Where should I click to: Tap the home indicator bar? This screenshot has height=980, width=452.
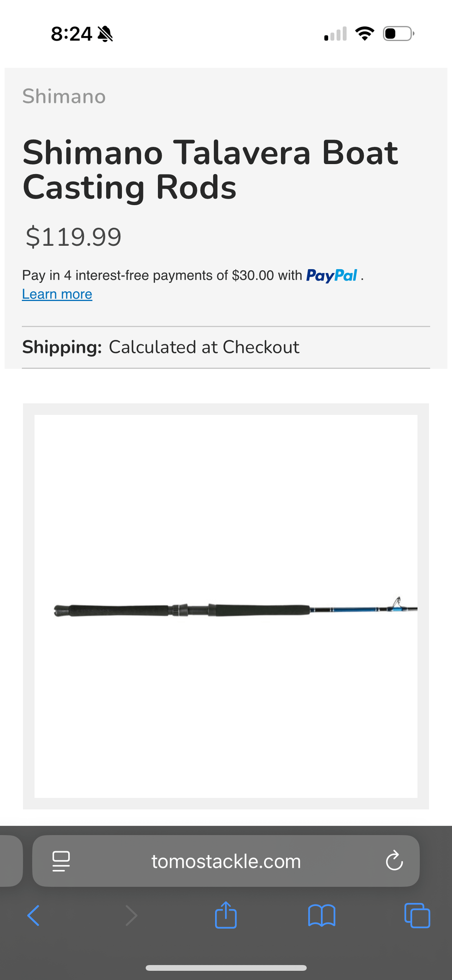(226, 968)
